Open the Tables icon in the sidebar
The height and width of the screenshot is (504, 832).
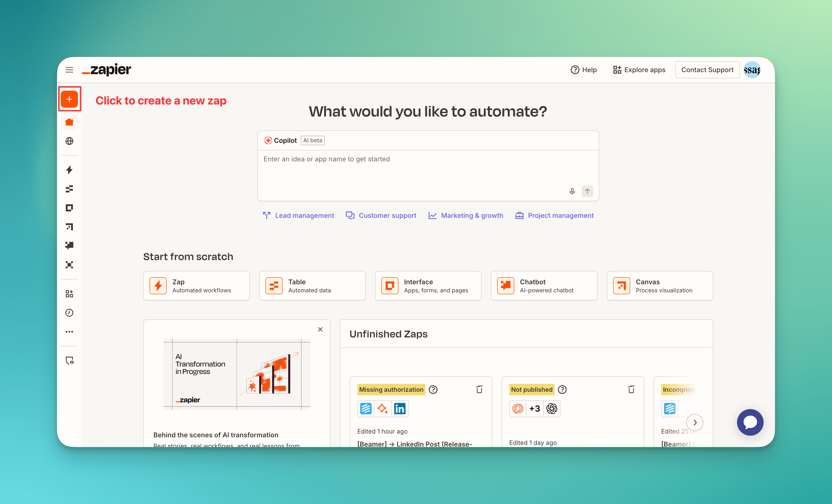click(x=69, y=189)
